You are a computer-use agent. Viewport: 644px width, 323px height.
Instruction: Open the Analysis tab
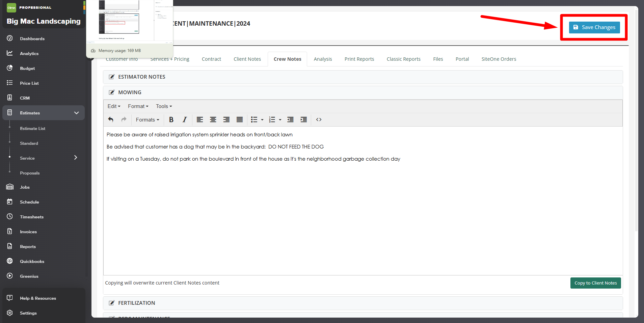tap(323, 59)
